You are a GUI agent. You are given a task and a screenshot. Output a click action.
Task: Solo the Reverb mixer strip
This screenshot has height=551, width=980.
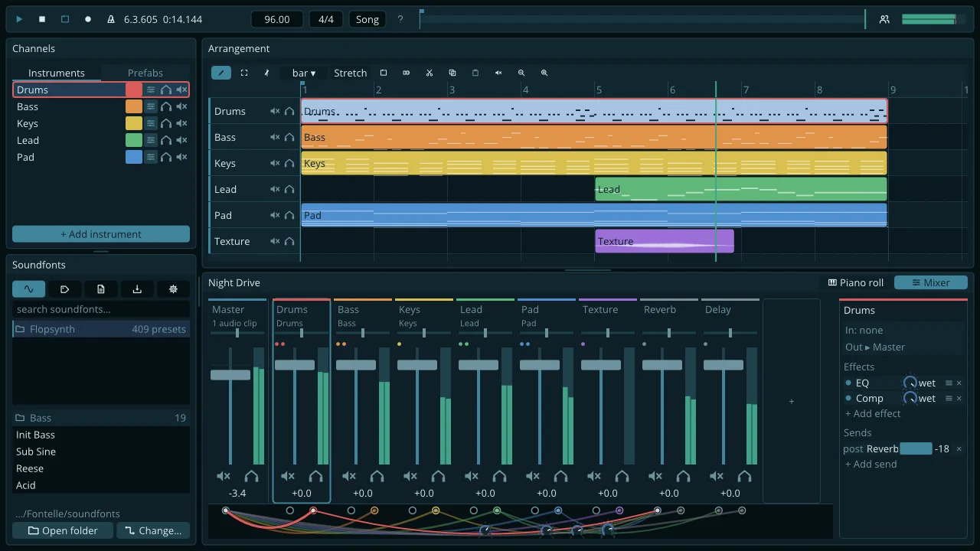[x=683, y=476]
